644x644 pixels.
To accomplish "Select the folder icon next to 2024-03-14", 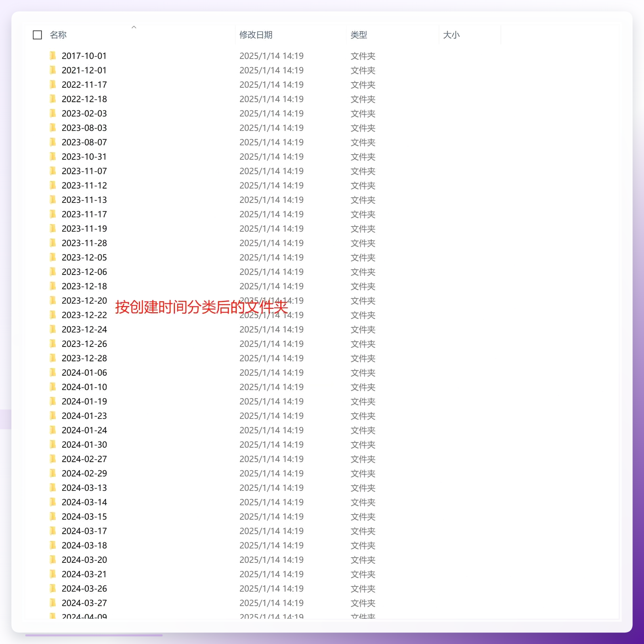I will coord(53,502).
